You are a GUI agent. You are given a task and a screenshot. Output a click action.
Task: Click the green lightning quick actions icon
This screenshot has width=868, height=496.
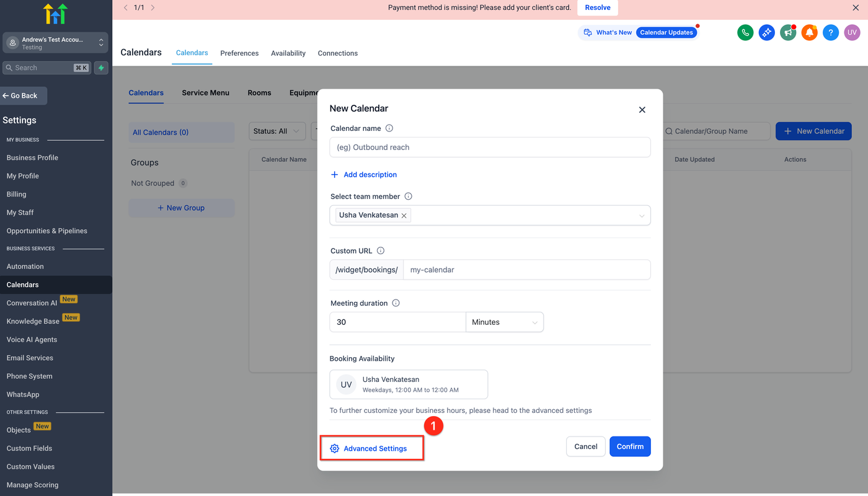(101, 68)
